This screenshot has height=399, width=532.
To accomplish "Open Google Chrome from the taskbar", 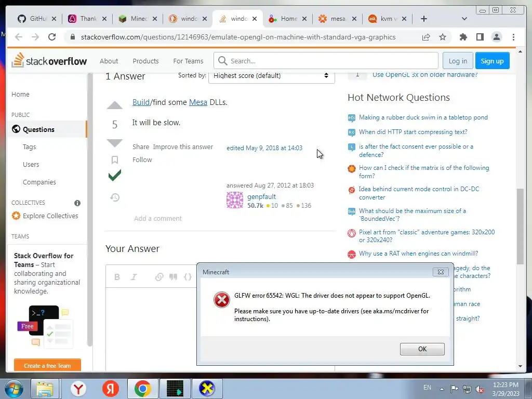I will click(x=142, y=389).
